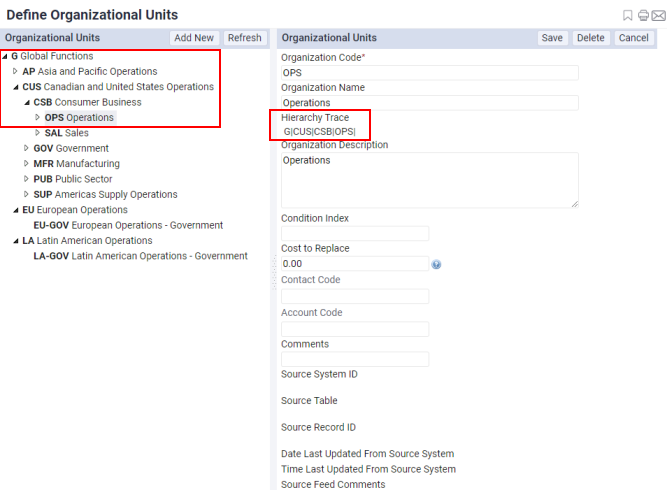668x491 pixels.
Task: Click the Refresh button
Action: click(x=245, y=38)
